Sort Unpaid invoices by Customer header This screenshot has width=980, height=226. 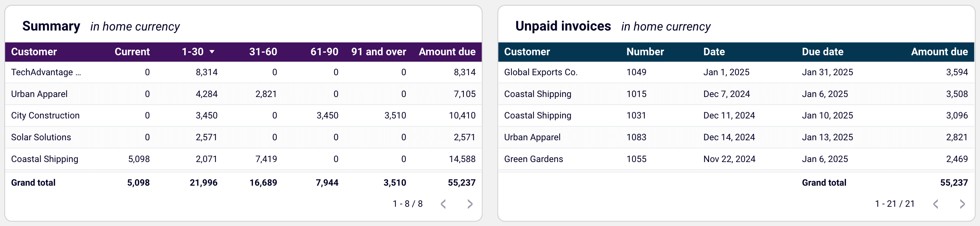[x=527, y=52]
